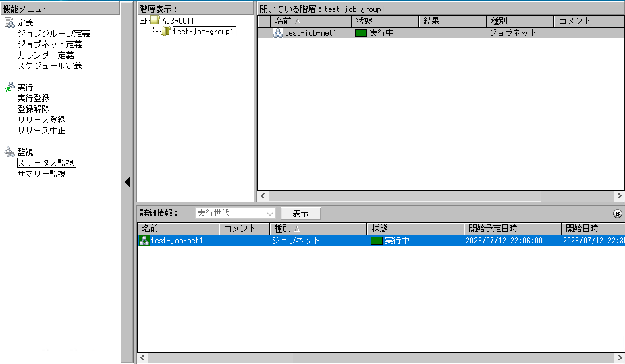The width and height of the screenshot is (625, 364).
Task: Select test-job-net1 name in upper list
Action: click(310, 33)
